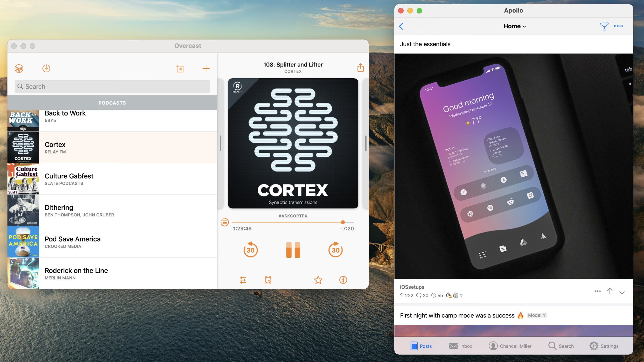Skip back 30 seconds in the episode
Image resolution: width=644 pixels, height=362 pixels.
250,250
